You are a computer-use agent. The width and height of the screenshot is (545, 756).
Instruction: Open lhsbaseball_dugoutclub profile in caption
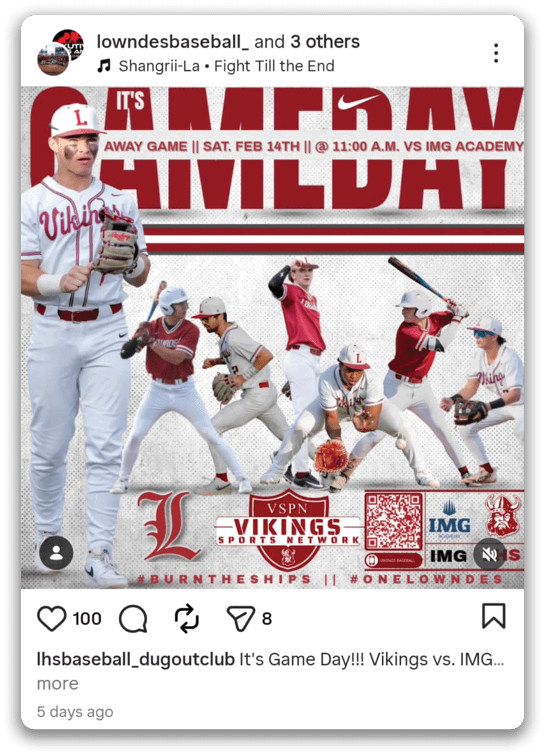click(135, 659)
